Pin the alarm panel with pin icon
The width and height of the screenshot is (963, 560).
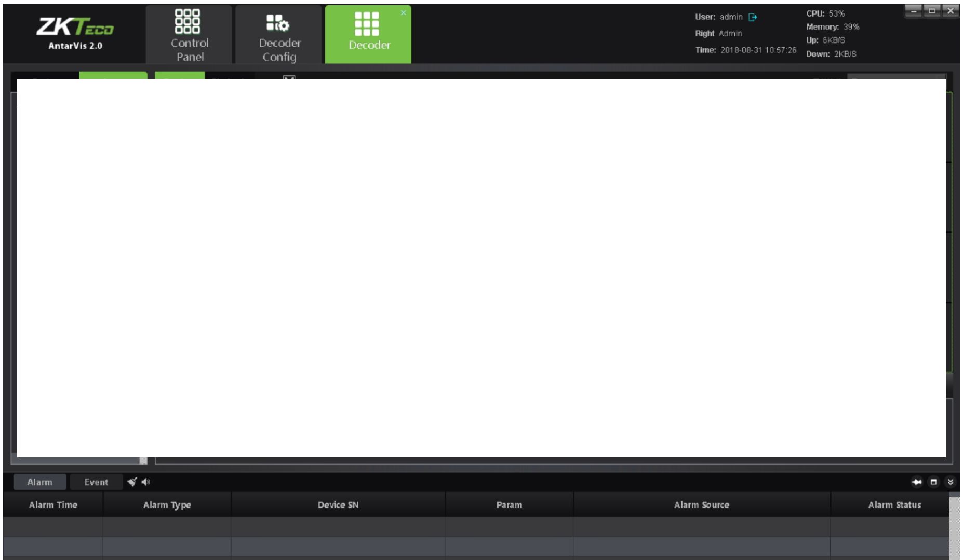[917, 482]
